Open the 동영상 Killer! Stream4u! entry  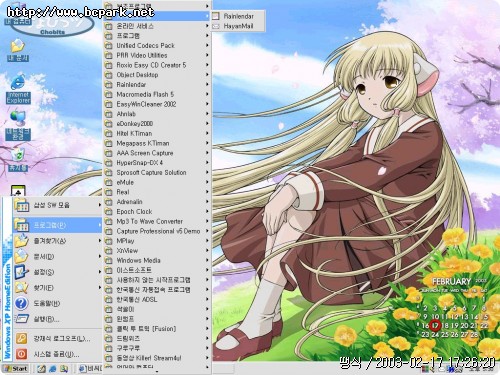click(157, 358)
